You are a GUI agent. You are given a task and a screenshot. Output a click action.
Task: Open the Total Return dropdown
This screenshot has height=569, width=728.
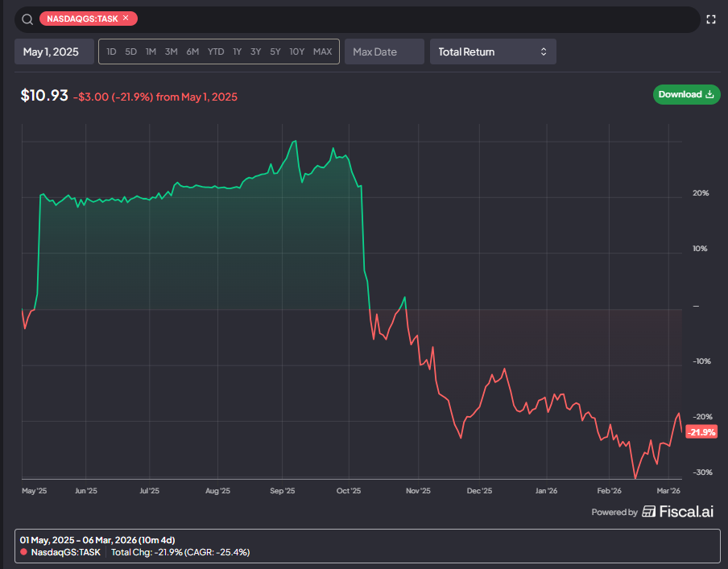[x=493, y=52]
